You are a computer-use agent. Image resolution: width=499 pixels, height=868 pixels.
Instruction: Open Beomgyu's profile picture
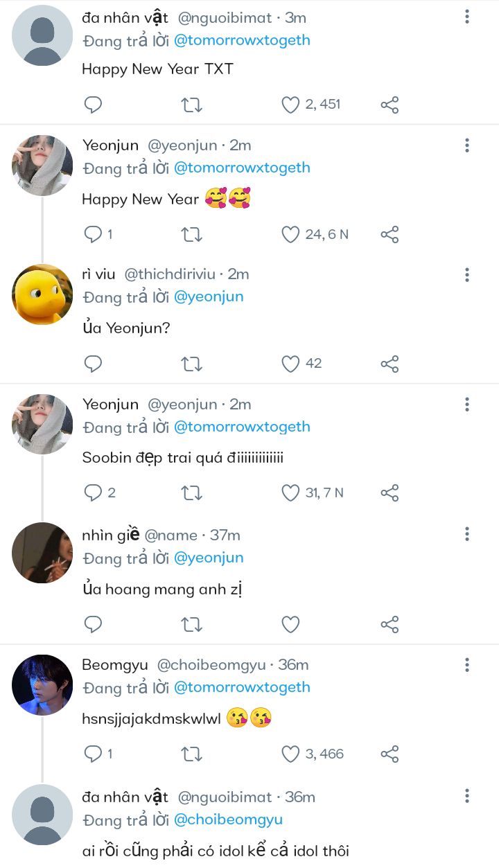click(42, 685)
